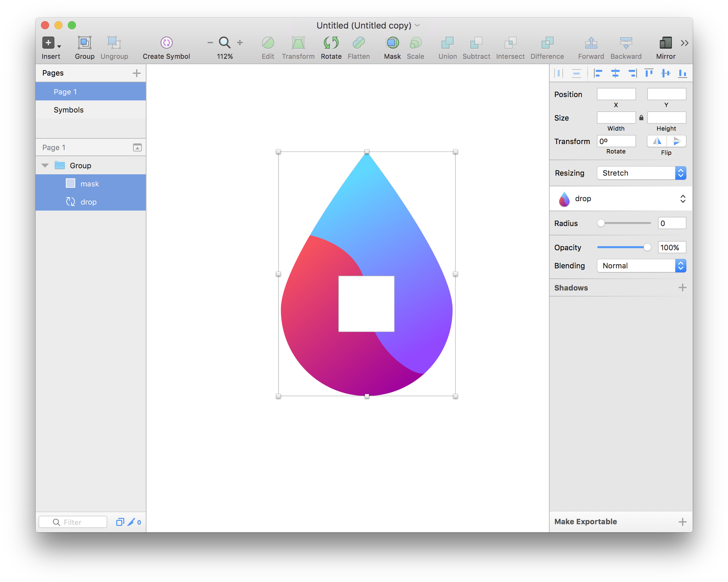The height and width of the screenshot is (582, 728).
Task: Flip the shape horizontally
Action: click(x=657, y=141)
